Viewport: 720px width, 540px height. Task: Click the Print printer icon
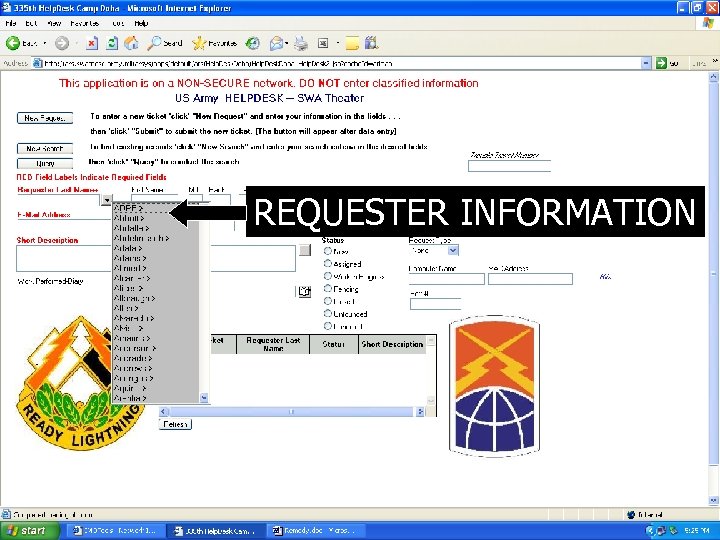point(301,44)
